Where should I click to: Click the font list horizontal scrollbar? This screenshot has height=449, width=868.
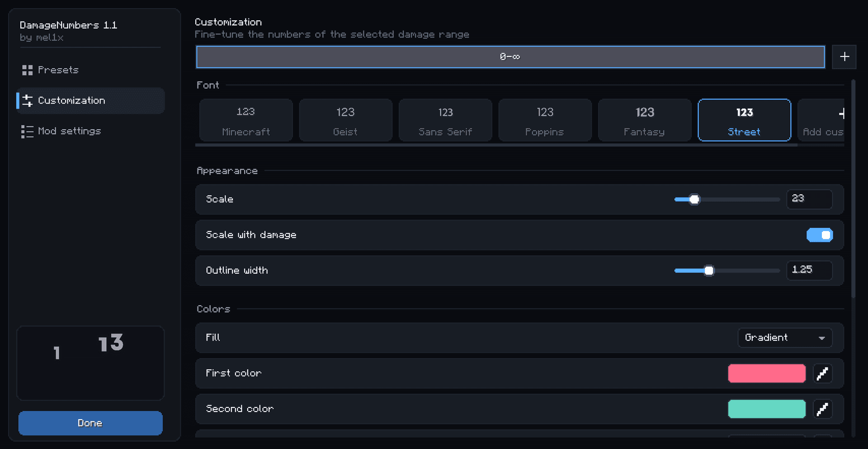[496, 145]
